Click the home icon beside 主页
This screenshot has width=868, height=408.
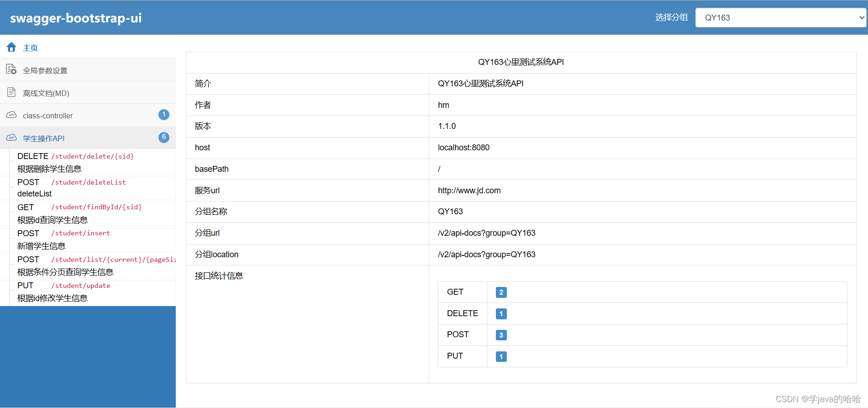tap(11, 47)
